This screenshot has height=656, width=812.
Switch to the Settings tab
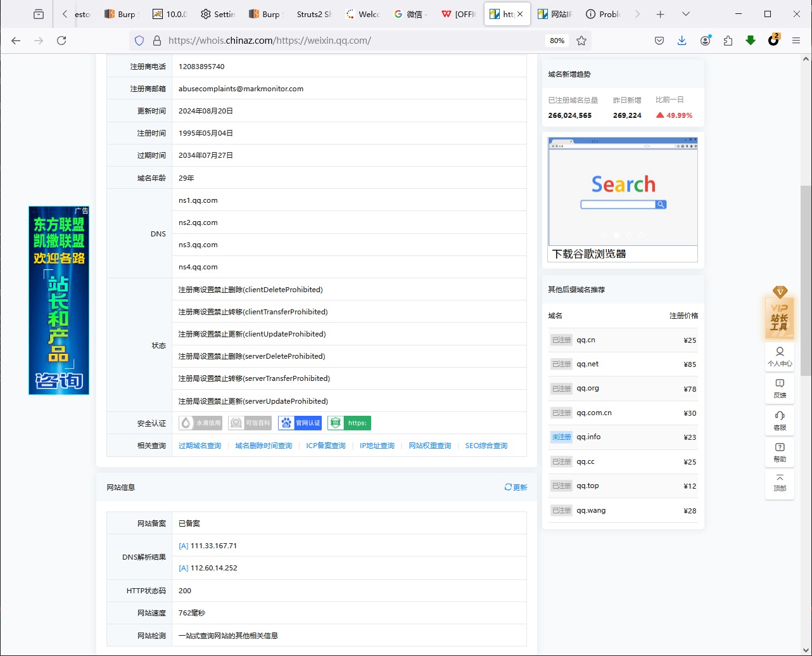point(218,14)
